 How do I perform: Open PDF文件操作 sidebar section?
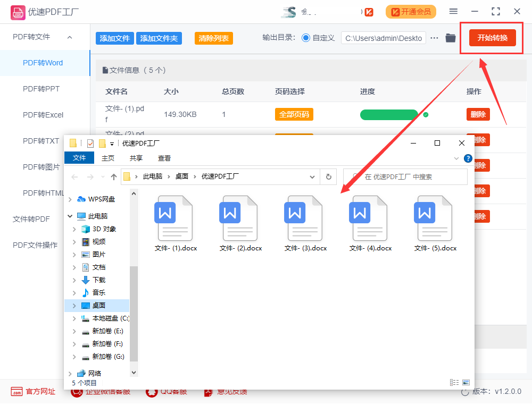pyautogui.click(x=35, y=245)
